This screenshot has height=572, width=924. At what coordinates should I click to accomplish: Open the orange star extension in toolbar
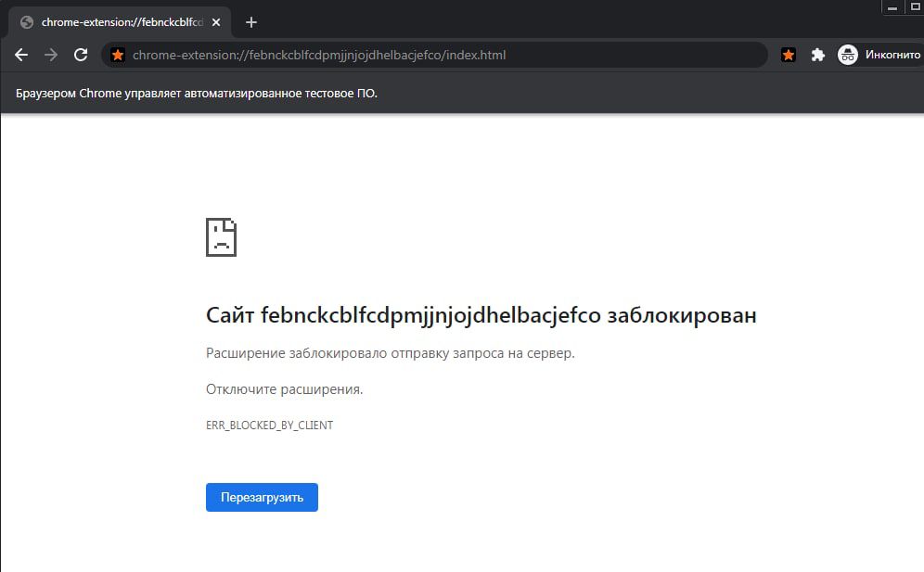point(788,55)
